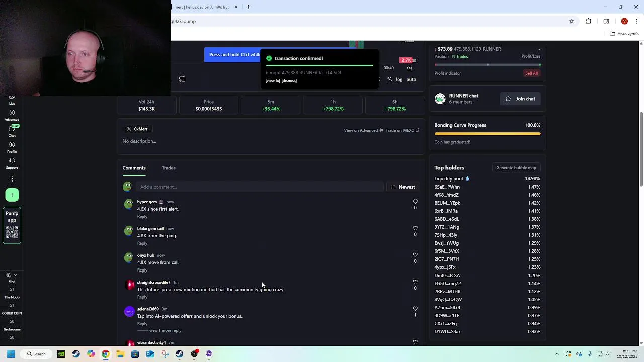Click view tx in confirmation toast
Image resolution: width=644 pixels, height=362 pixels.
point(273,81)
